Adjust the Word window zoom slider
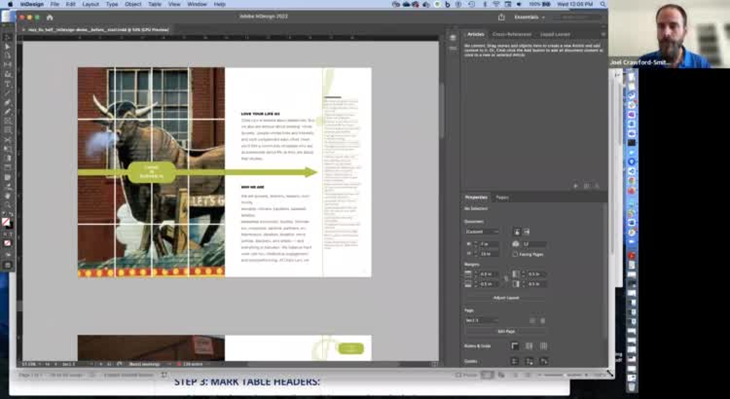The width and height of the screenshot is (730, 399). coord(566,375)
